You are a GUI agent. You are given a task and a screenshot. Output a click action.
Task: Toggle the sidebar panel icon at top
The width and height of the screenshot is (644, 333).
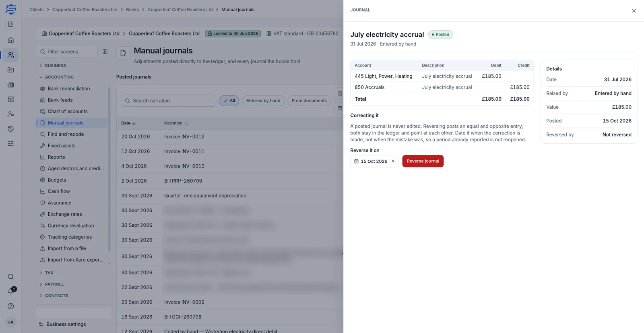pyautogui.click(x=11, y=24)
